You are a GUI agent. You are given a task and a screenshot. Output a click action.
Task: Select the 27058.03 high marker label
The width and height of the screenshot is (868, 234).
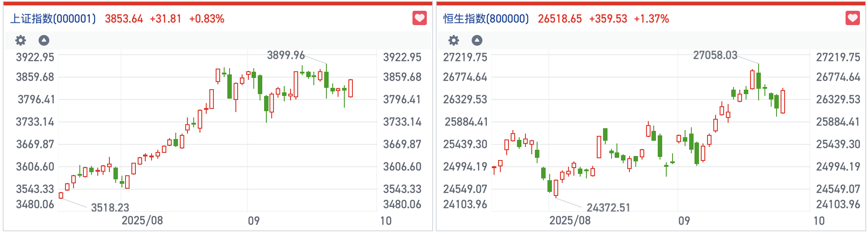715,55
